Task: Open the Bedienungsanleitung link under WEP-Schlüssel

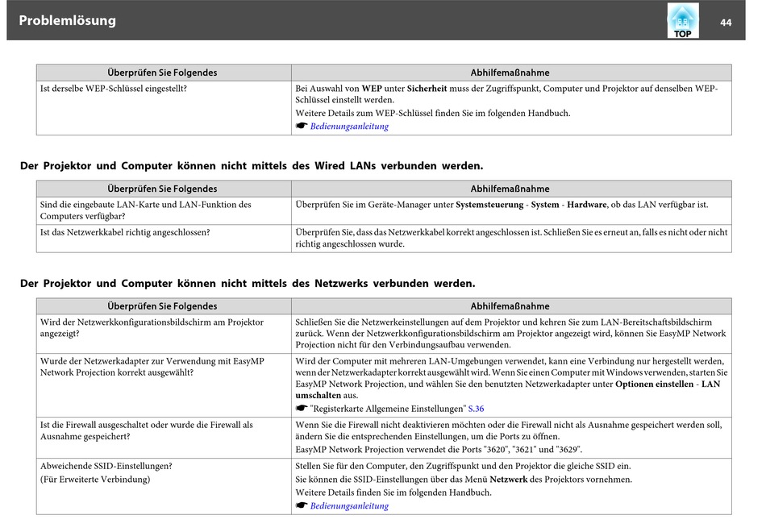Action: (x=349, y=126)
